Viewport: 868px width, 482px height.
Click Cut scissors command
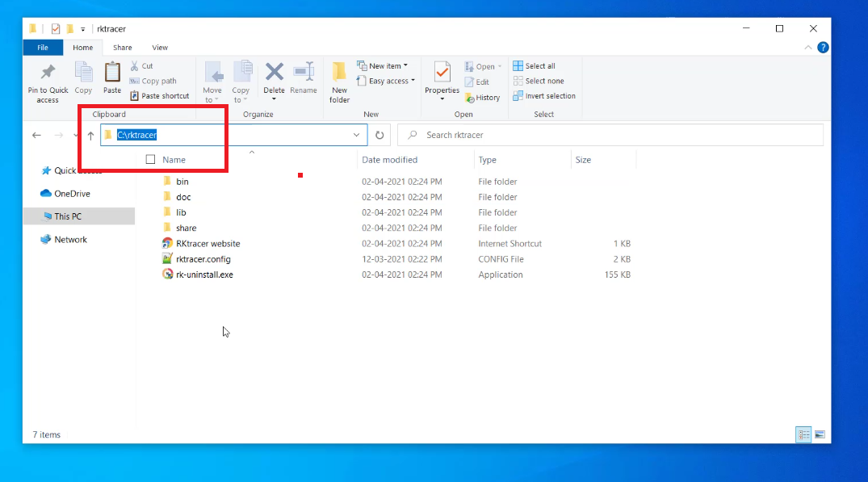(x=141, y=66)
